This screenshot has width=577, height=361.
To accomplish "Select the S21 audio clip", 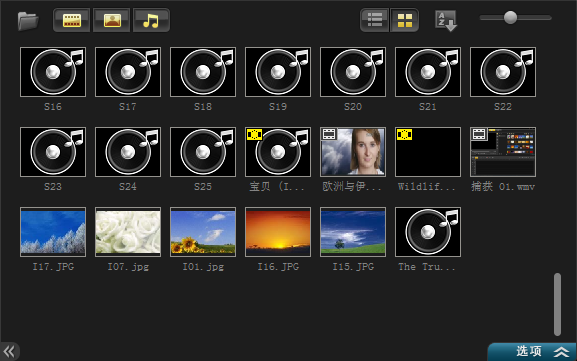I will tap(428, 72).
